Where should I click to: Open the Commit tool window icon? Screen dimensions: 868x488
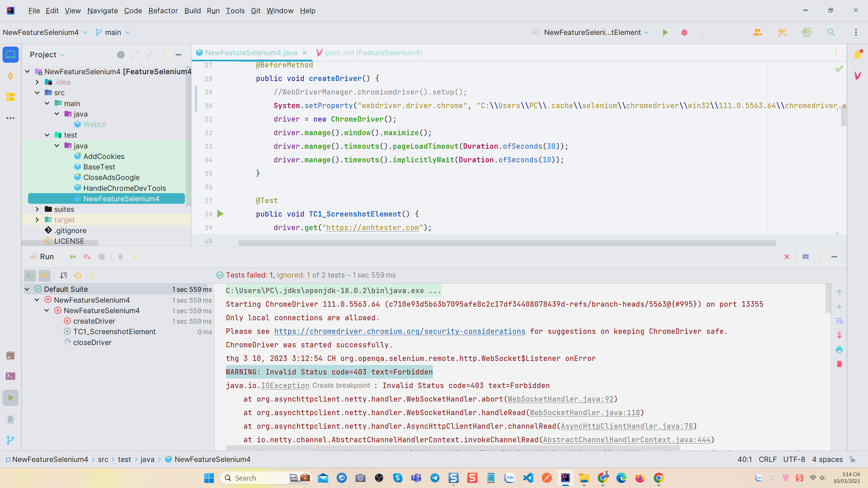coord(11,76)
